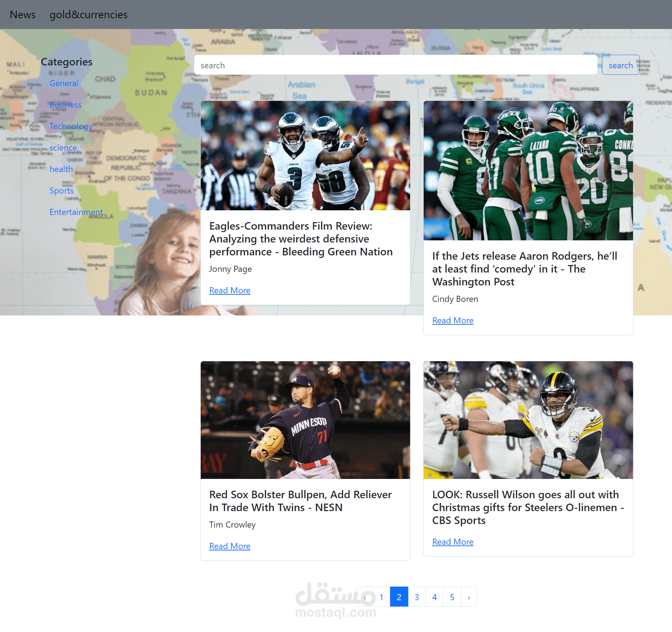
Task: Click the Jets release Aaron Rodgers headline
Action: (525, 269)
